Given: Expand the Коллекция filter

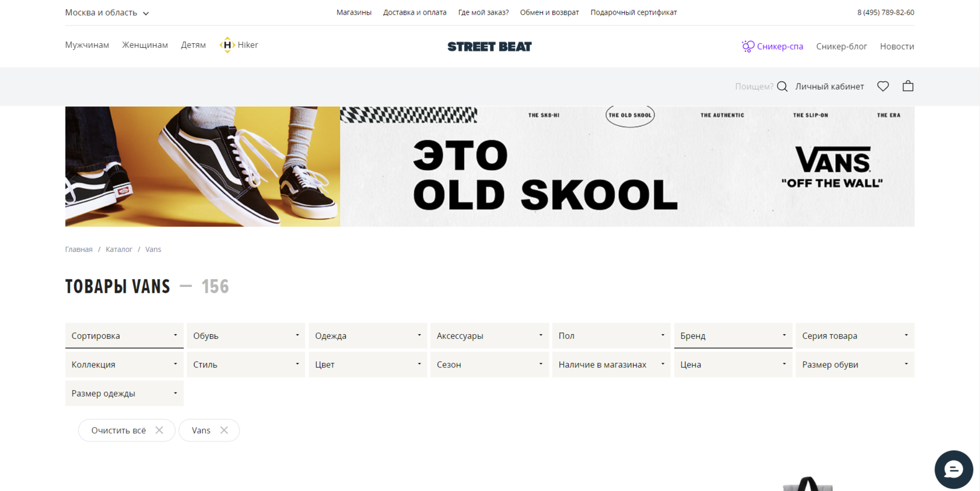Looking at the screenshot, I should click(124, 364).
